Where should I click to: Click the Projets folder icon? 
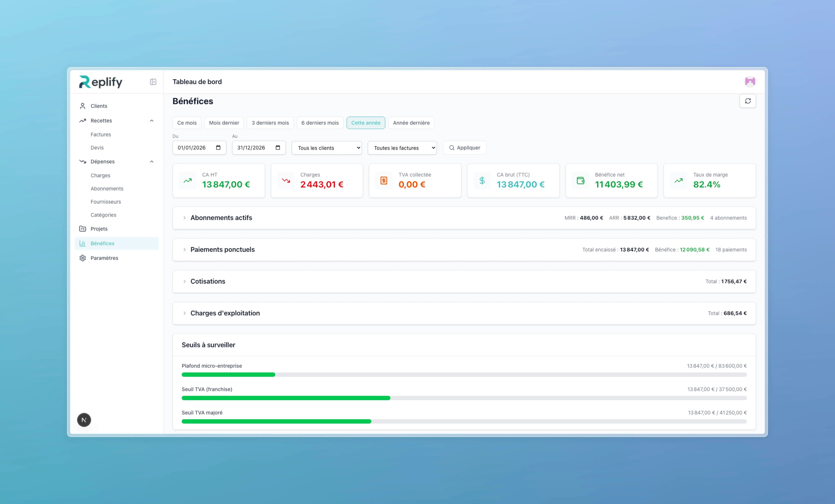point(82,229)
